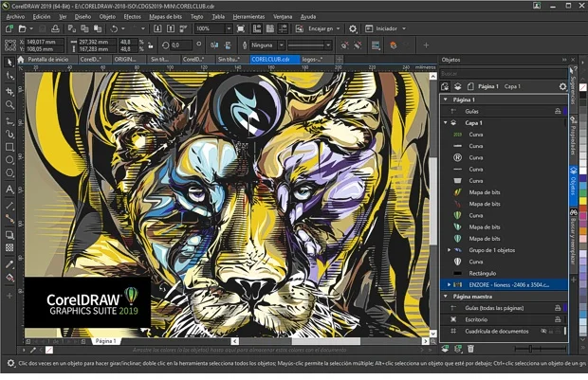588x380 pixels.
Task: Open the Herramientas menu
Action: pyautogui.click(x=248, y=17)
